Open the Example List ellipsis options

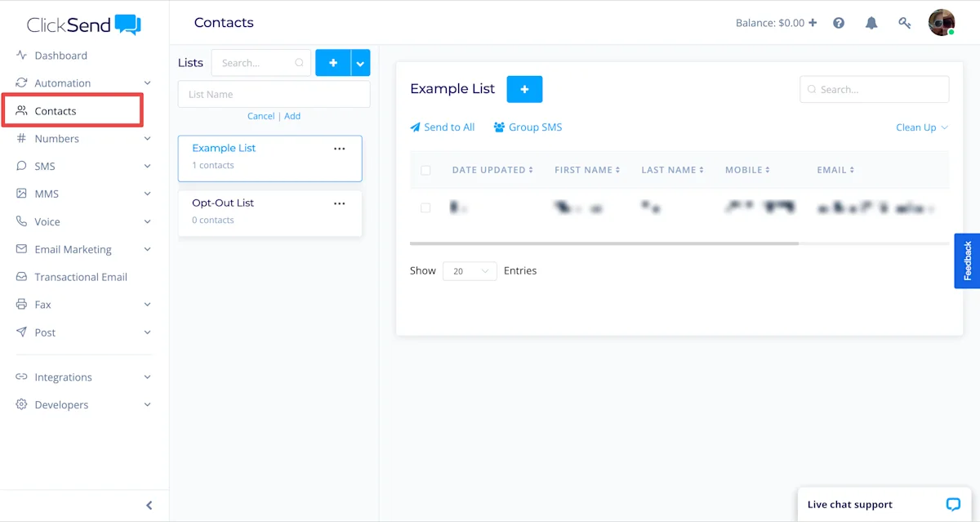coord(339,149)
